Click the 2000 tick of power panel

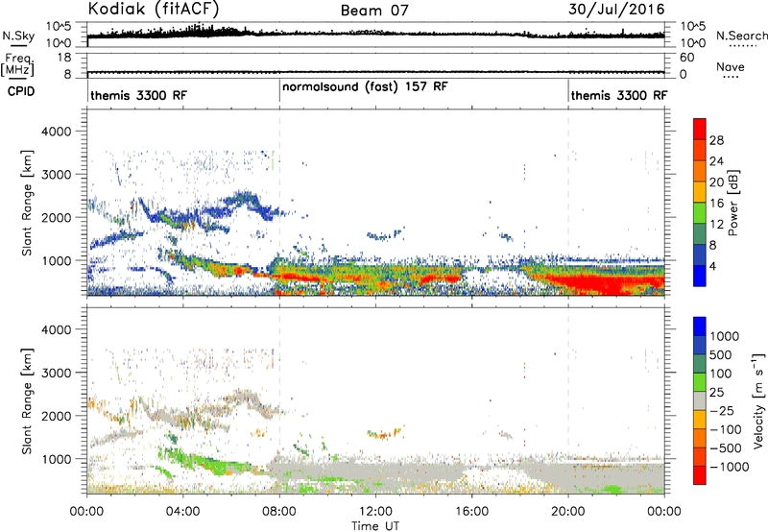pyautogui.click(x=56, y=217)
